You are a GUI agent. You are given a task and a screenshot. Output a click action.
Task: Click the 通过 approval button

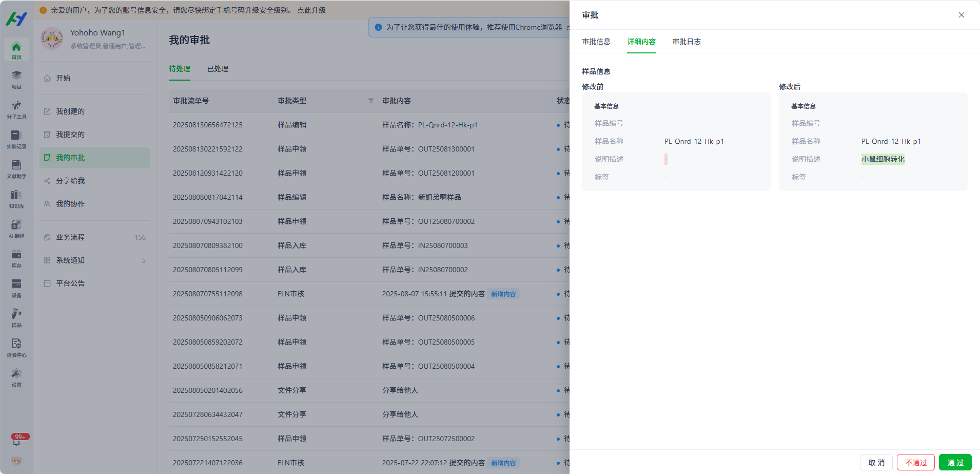point(954,462)
